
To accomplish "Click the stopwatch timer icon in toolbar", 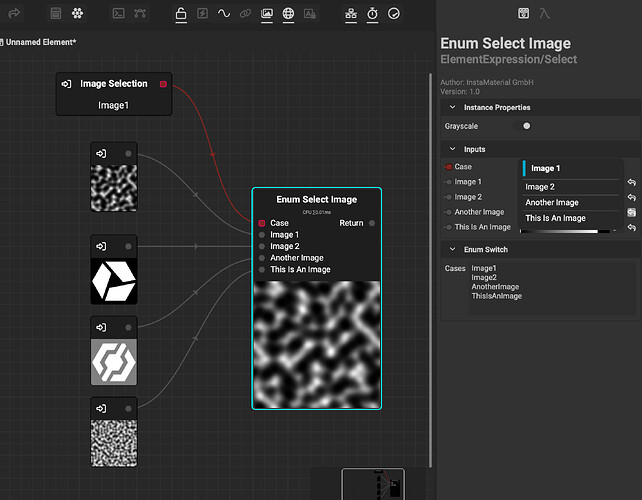I will pos(372,14).
